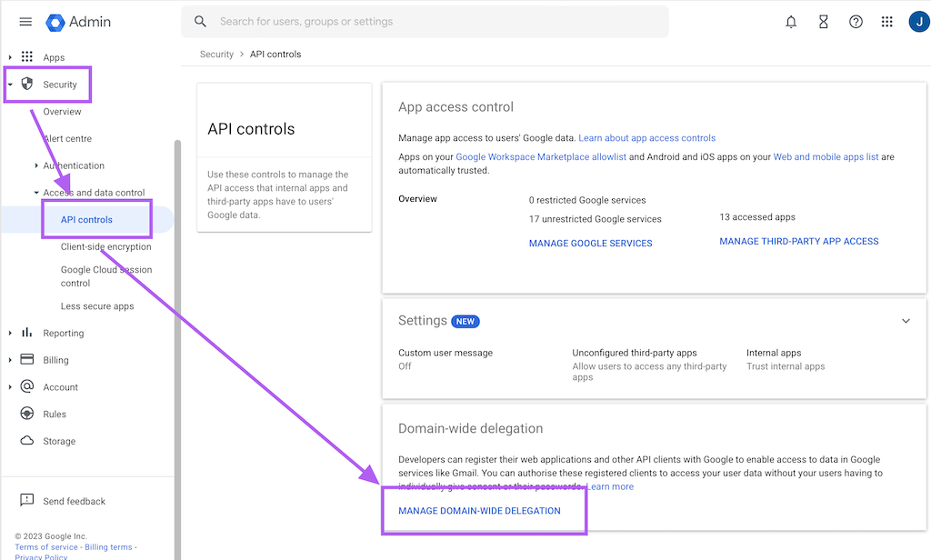This screenshot has height=560, width=931.
Task: Open Less secure apps
Action: pos(97,305)
